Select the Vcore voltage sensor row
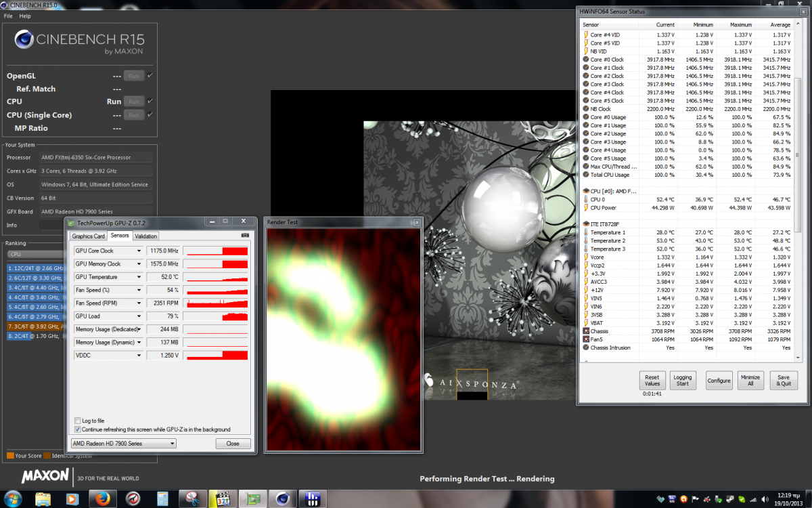The width and height of the screenshot is (812, 508). pyautogui.click(x=686, y=257)
